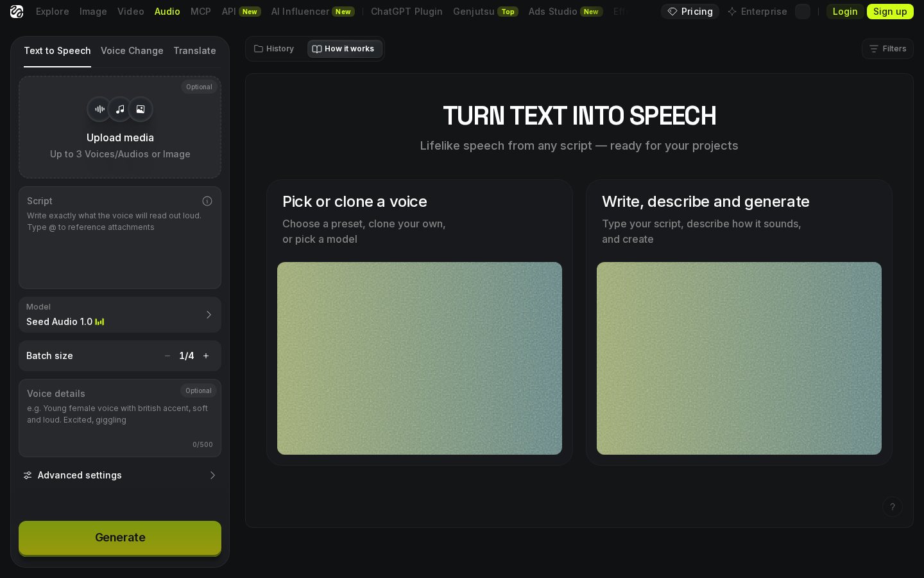Screen dimensions: 924x578
Task: Switch to the Text to Speech tab
Action: coord(57,51)
